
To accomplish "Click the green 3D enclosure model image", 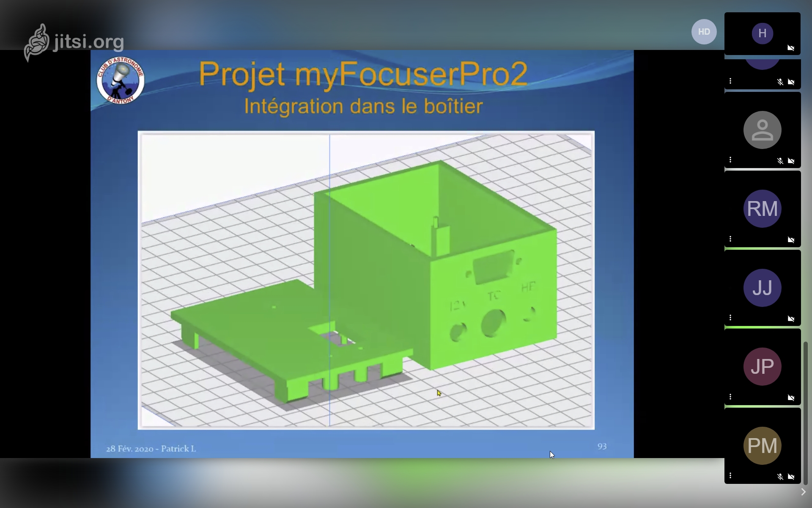I will click(x=366, y=280).
